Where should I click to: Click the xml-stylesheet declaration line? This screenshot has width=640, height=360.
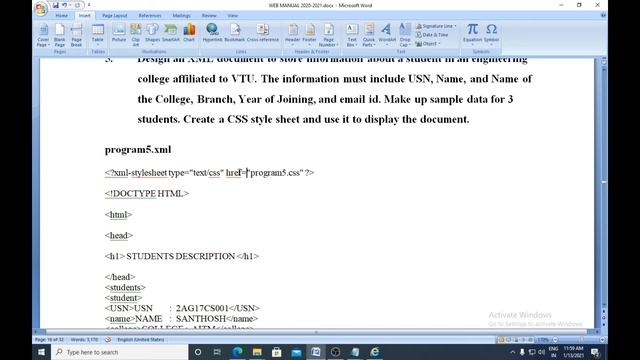[209, 173]
